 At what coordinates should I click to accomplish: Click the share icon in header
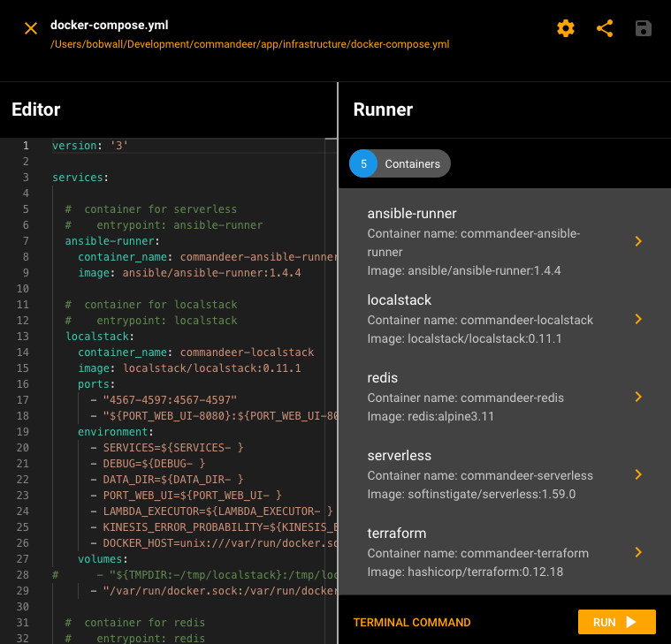click(605, 28)
